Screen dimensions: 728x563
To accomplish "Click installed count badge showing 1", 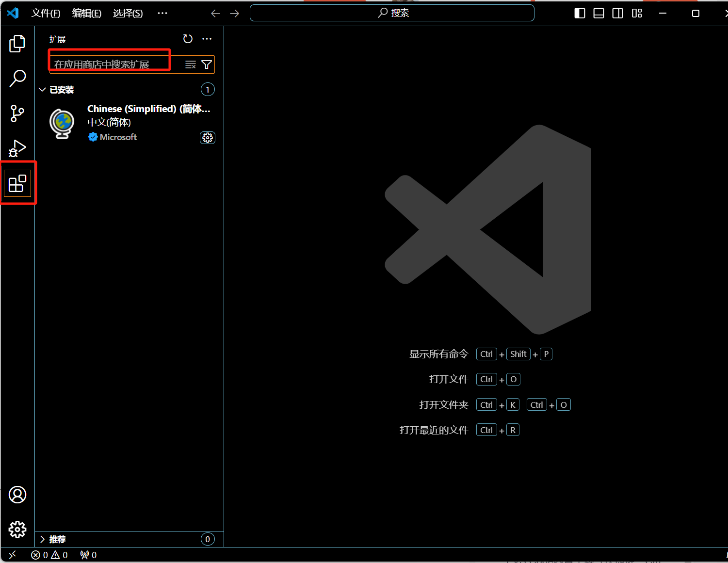I will [x=208, y=90].
